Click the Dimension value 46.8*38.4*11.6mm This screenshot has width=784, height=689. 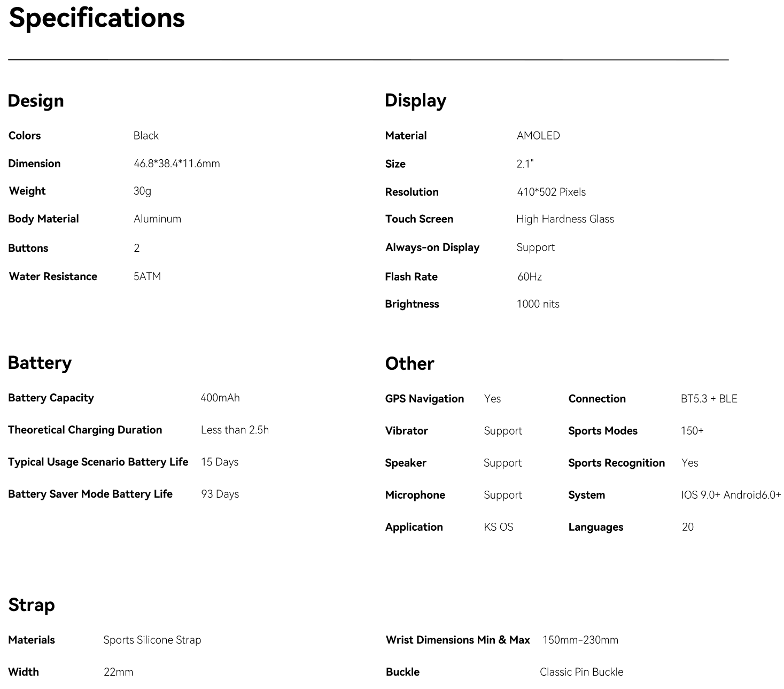pyautogui.click(x=176, y=164)
